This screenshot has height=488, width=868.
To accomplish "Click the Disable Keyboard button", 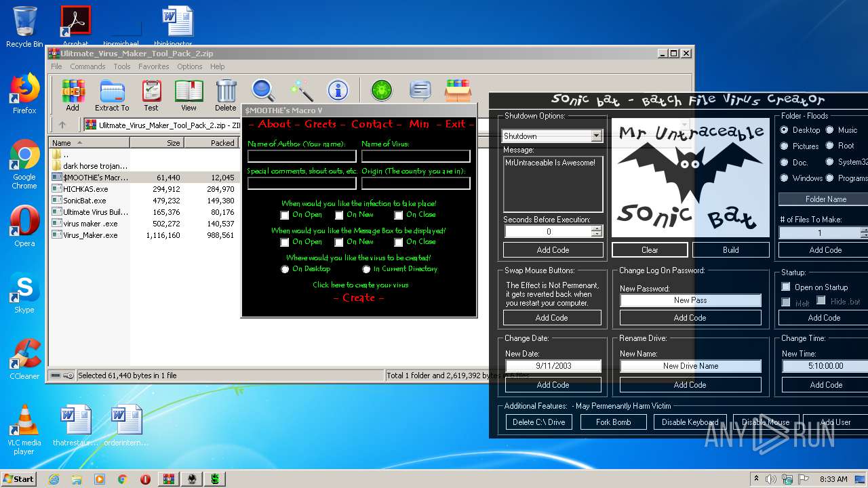I will click(x=690, y=422).
